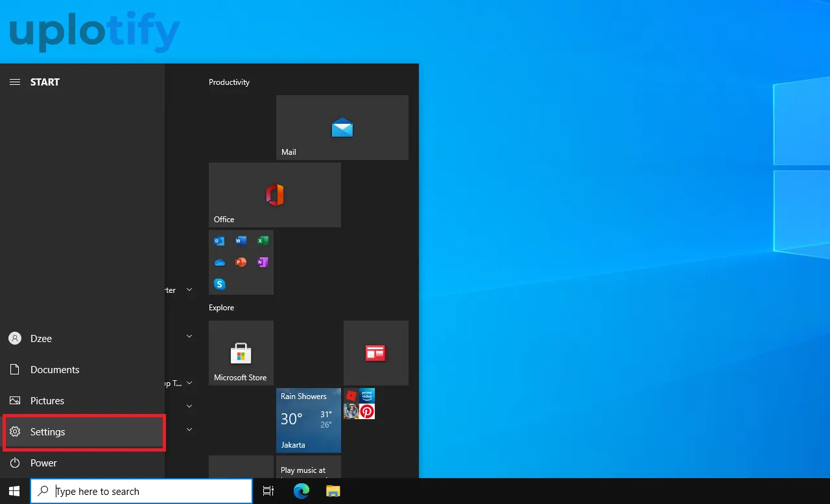Open File Explorer from the taskbar
Screen dimensions: 830x504
tap(333, 491)
